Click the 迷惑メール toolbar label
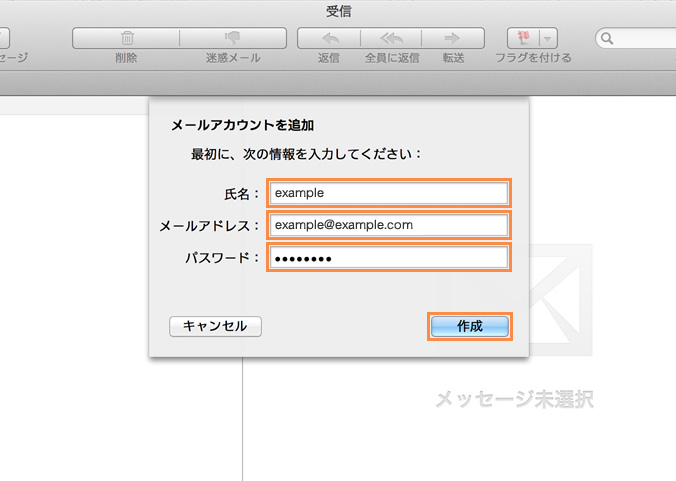The image size is (676, 481). pos(233,58)
